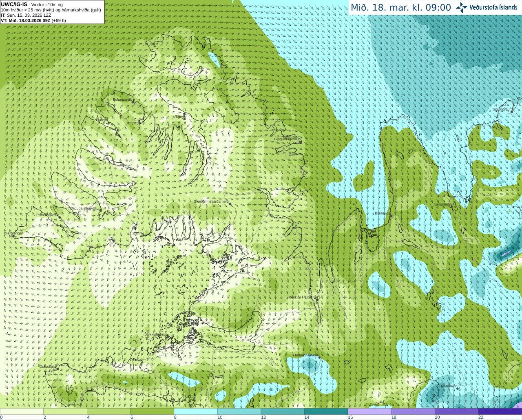Pick the 4–6 m/s green legend swatch
The width and height of the screenshot is (522, 420).
pyautogui.click(x=108, y=411)
